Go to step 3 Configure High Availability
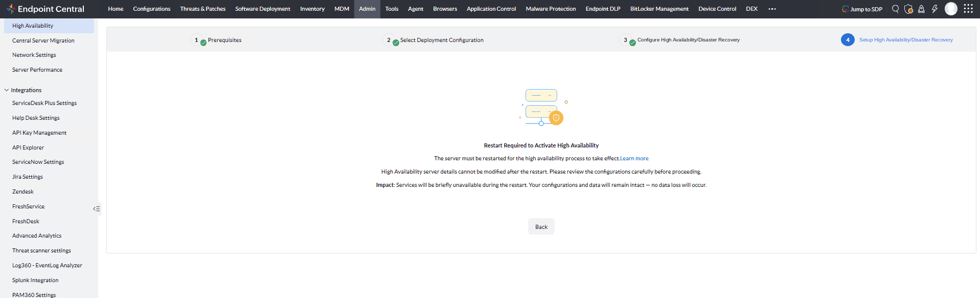Image resolution: width=980 pixels, height=298 pixels. coord(680,40)
